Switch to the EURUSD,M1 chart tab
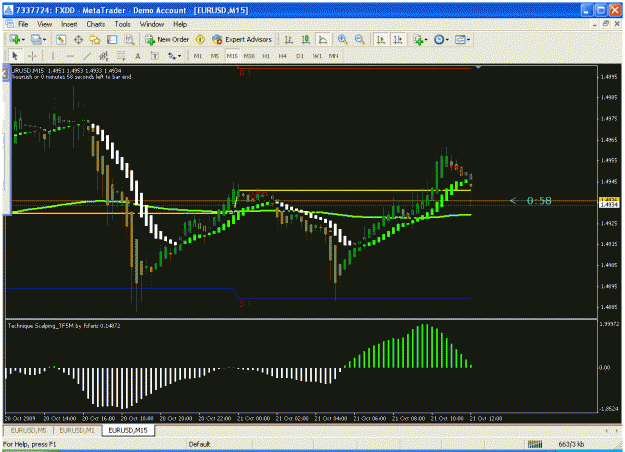The image size is (625, 452). point(77,430)
